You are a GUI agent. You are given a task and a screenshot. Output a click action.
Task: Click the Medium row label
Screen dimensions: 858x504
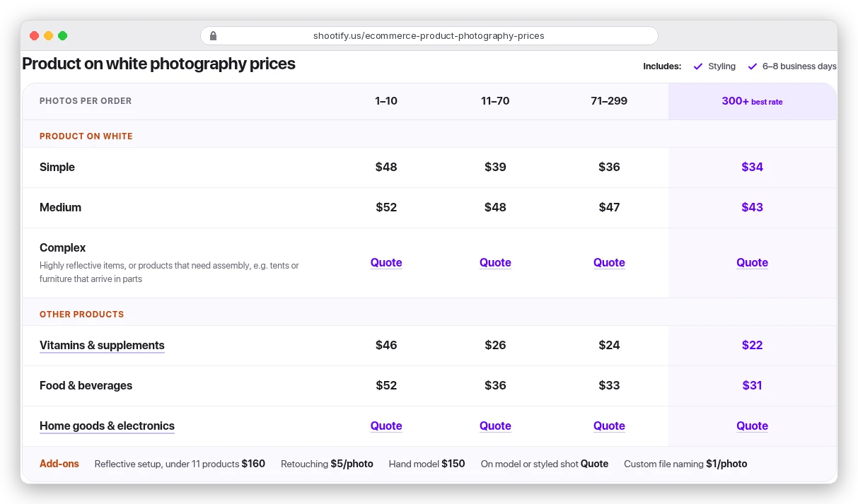(60, 207)
